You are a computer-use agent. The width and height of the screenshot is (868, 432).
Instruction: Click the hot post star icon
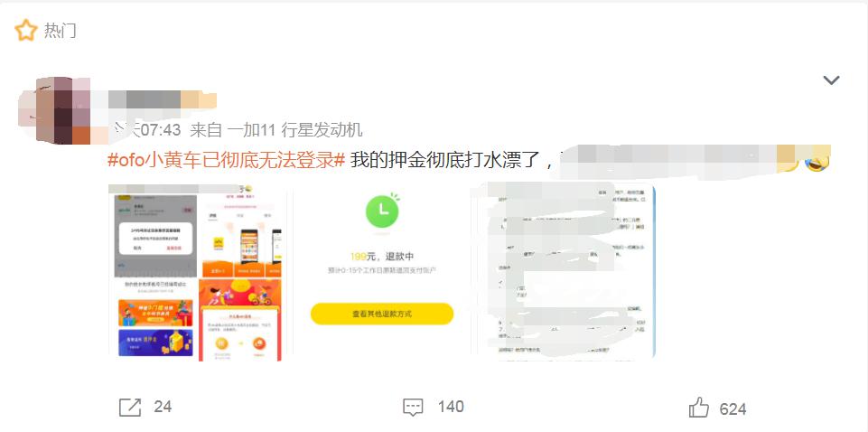(25, 31)
